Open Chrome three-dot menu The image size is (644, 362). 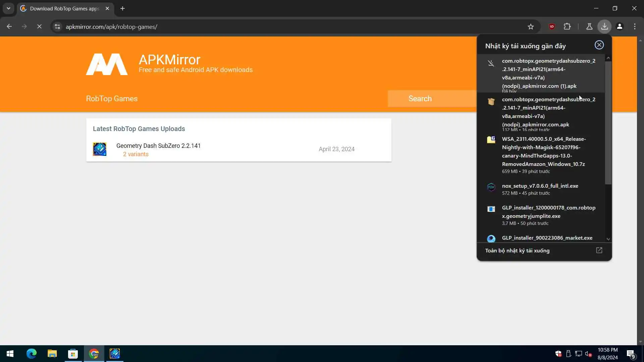635,26
